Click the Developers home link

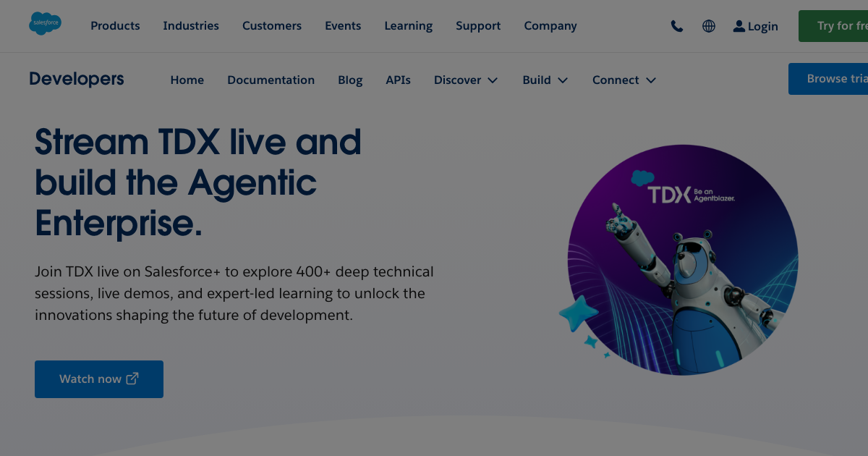coord(76,79)
